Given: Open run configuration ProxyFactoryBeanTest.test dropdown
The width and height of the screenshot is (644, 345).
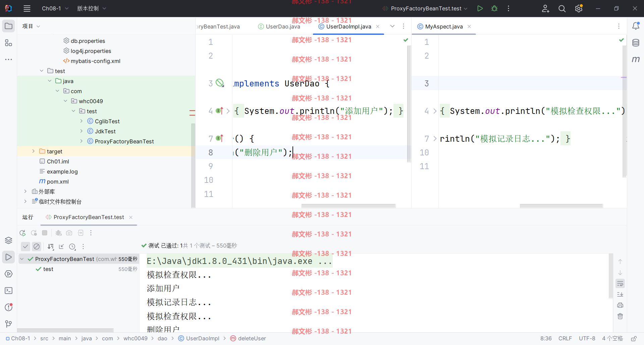Looking at the screenshot, I should pos(425,8).
